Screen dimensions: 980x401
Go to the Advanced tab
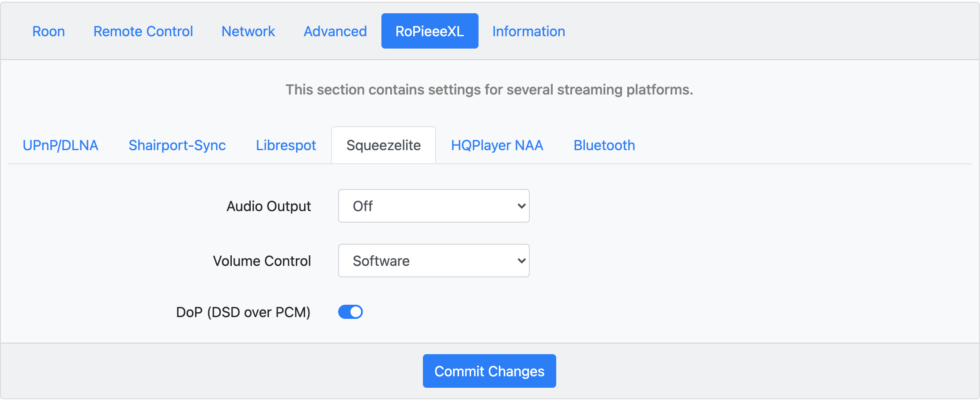pos(335,31)
